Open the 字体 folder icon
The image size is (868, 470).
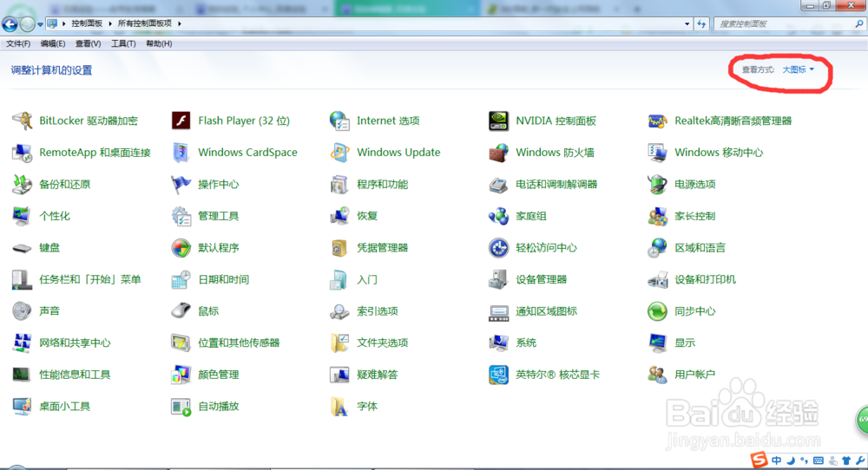pyautogui.click(x=339, y=407)
